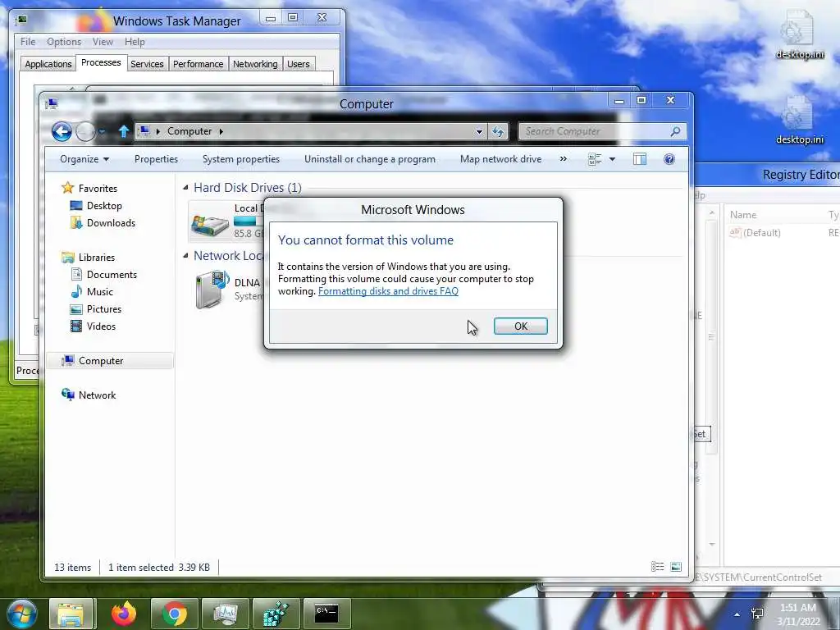This screenshot has width=840, height=630.
Task: Select Network in the navigation pane
Action: tap(97, 395)
